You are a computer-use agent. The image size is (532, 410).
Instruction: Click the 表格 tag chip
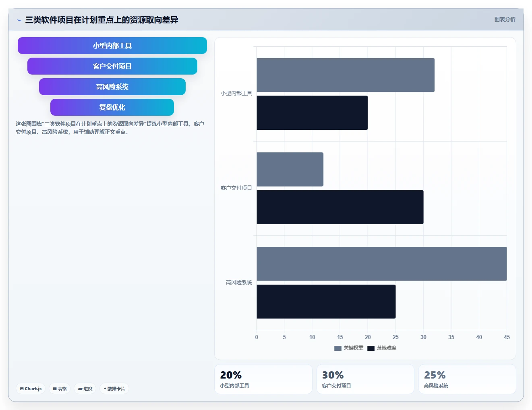tap(60, 389)
